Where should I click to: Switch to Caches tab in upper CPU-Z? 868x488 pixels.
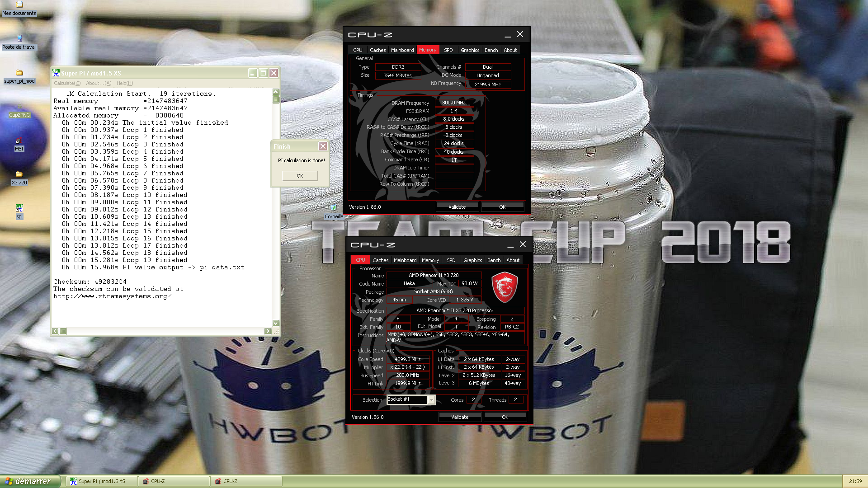[x=377, y=50]
